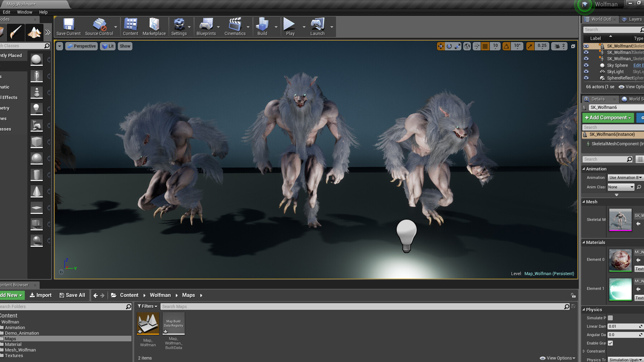Image resolution: width=644 pixels, height=362 pixels.
Task: Toggle the rotate gizmo icon in viewport
Action: (449, 46)
